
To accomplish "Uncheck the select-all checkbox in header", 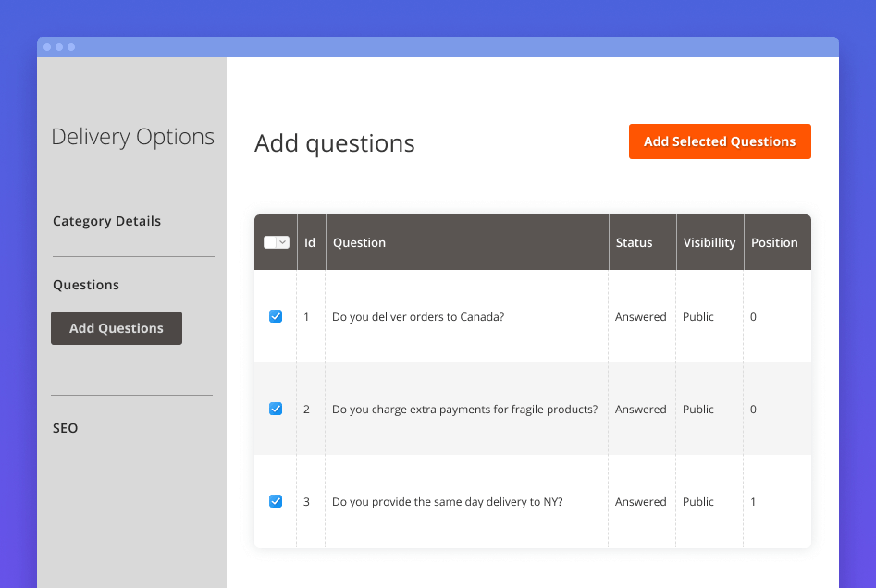I will (x=272, y=242).
